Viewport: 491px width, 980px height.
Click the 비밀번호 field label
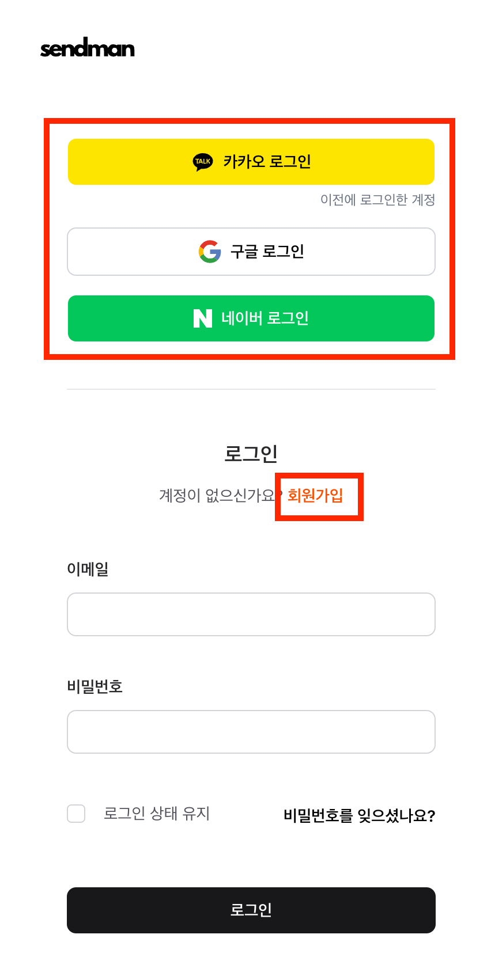point(95,686)
